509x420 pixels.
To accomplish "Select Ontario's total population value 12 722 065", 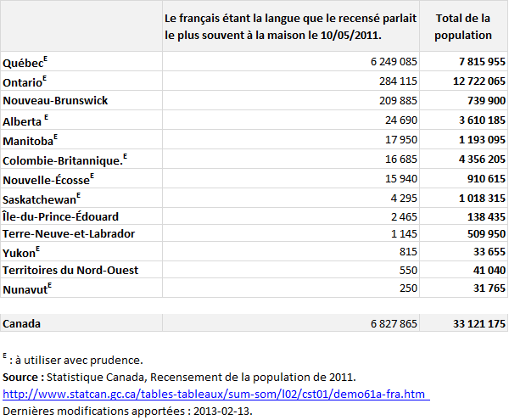I will tap(469, 81).
